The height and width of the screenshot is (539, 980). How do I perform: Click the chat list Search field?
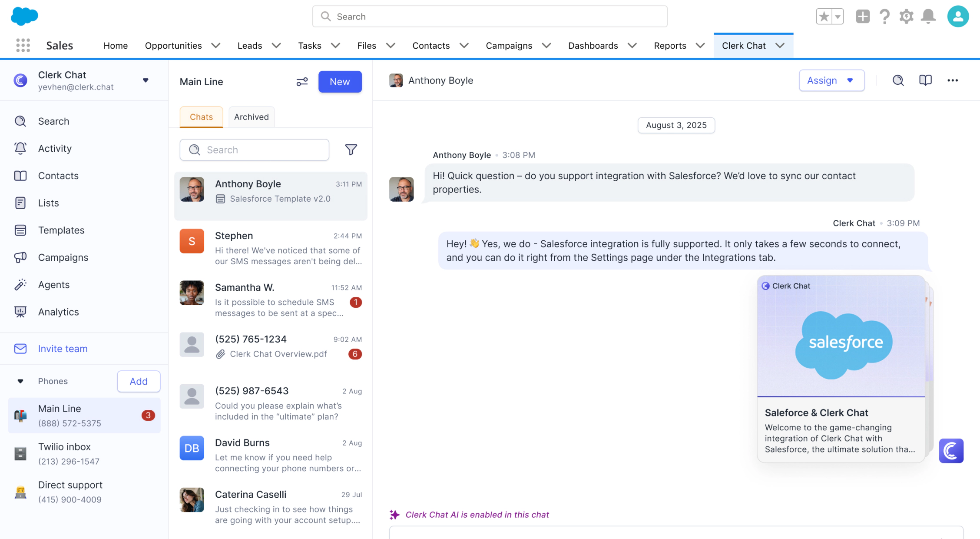[254, 150]
